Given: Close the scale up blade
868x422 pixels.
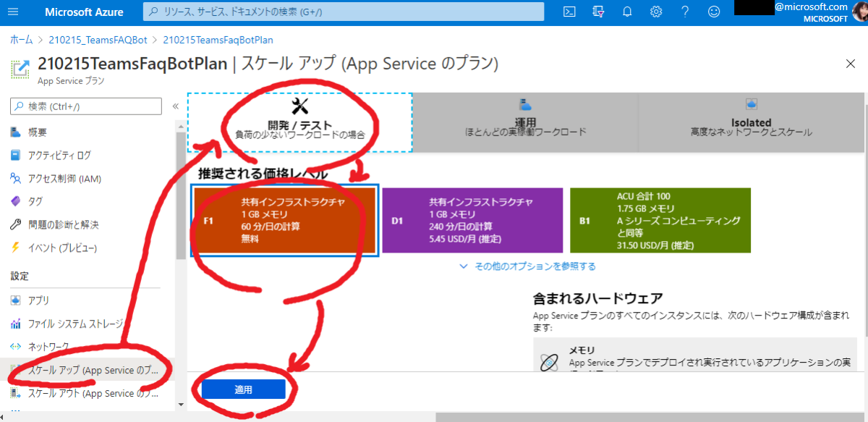Looking at the screenshot, I should coord(851,64).
